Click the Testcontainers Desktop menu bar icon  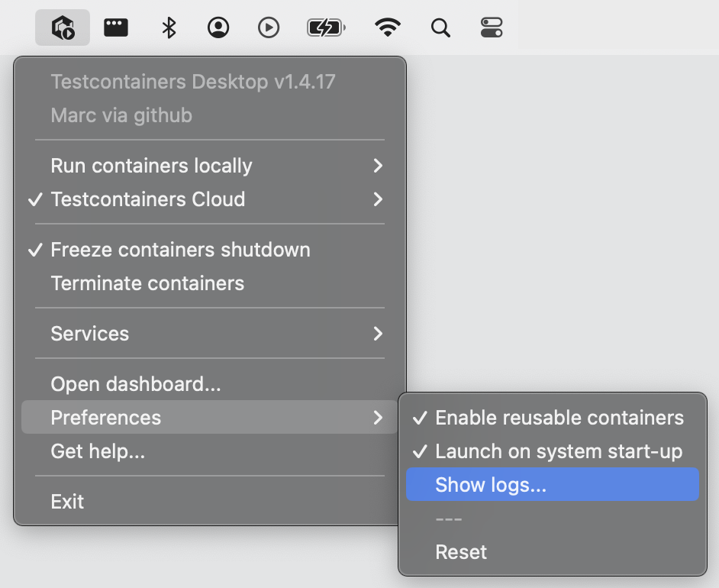point(62,27)
